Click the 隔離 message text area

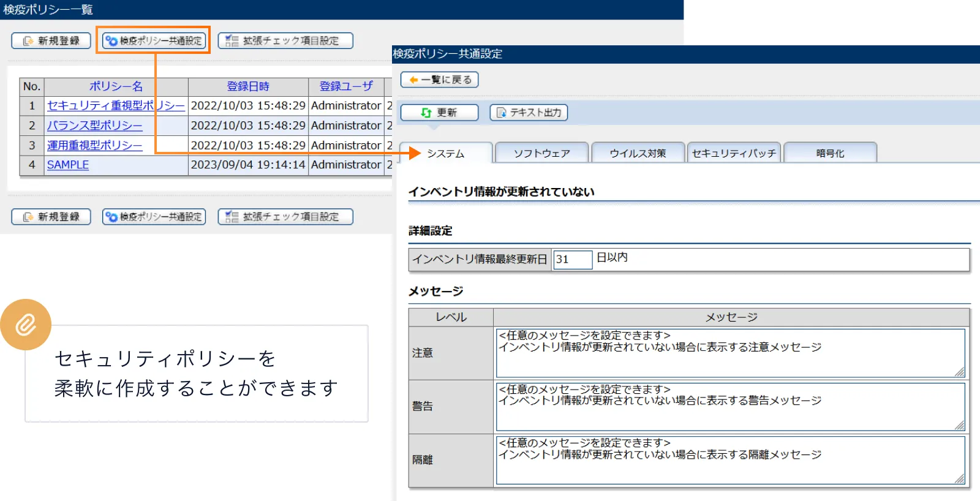coord(730,460)
